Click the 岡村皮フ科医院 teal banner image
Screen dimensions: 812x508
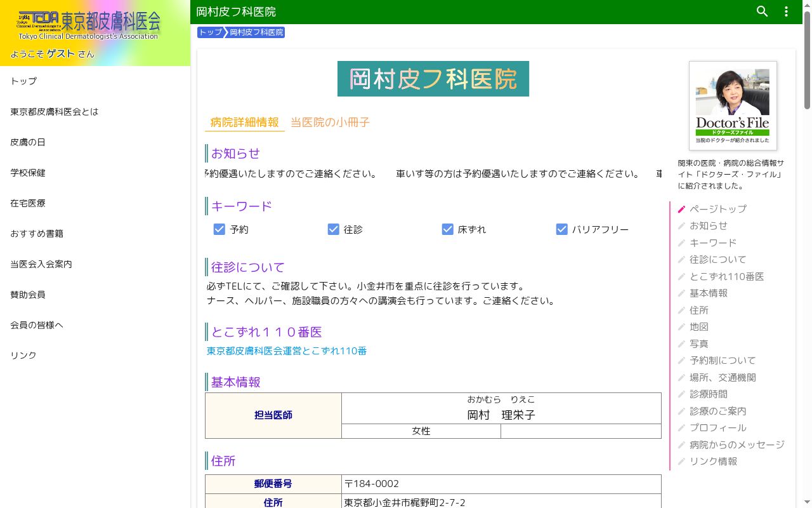(433, 79)
